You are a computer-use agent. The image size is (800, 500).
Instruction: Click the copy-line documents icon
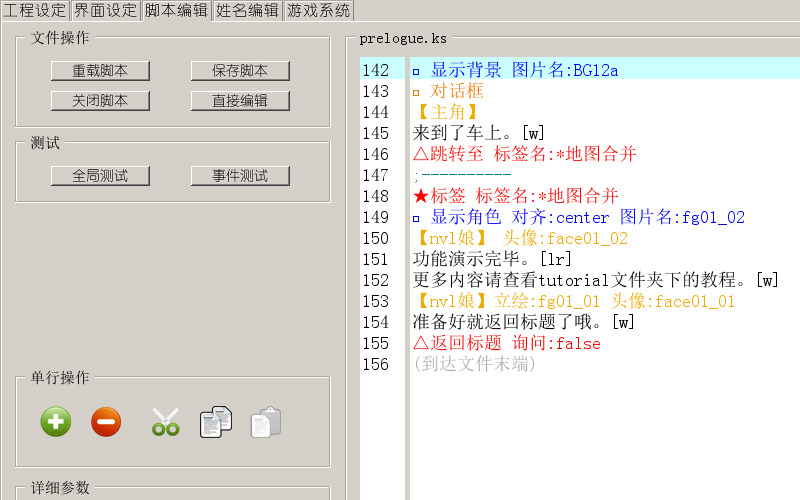click(x=215, y=421)
